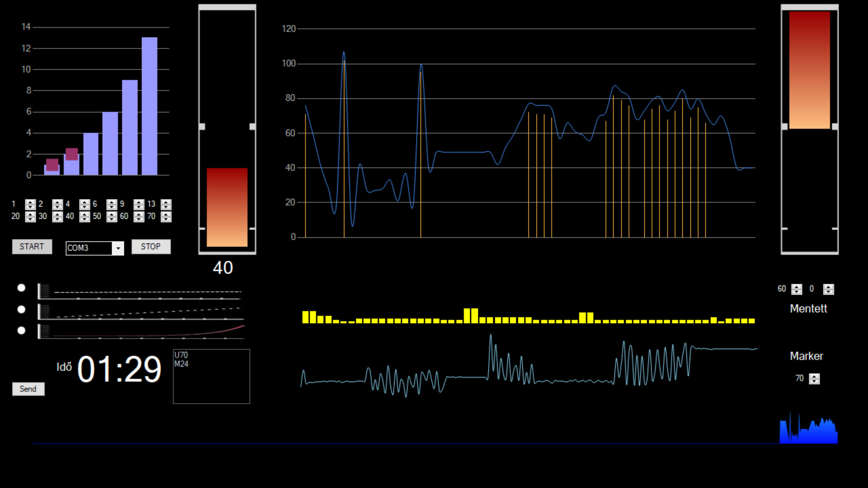Click the Marker value 70 spinner
Image resolution: width=868 pixels, height=488 pixels.
coord(814,379)
